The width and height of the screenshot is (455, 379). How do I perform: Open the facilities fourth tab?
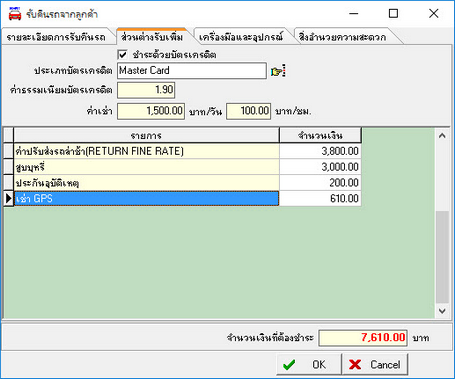pos(343,37)
